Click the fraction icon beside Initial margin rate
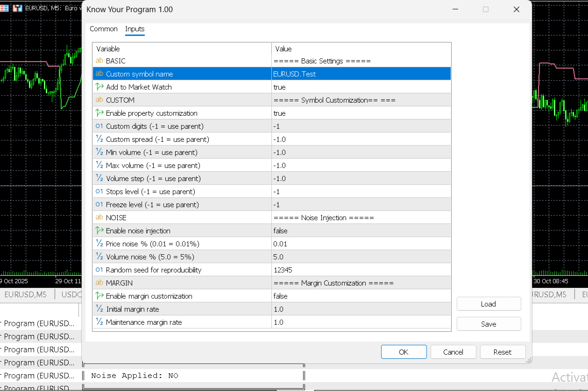 coord(99,309)
